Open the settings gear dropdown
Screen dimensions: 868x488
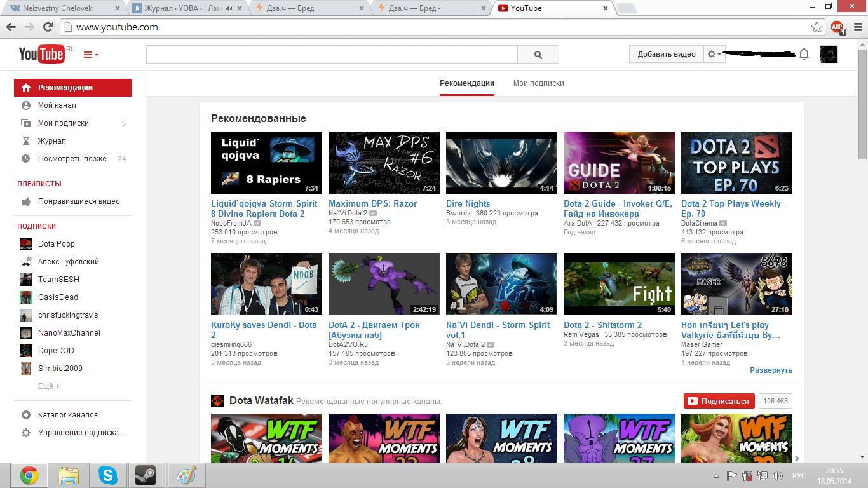(715, 54)
